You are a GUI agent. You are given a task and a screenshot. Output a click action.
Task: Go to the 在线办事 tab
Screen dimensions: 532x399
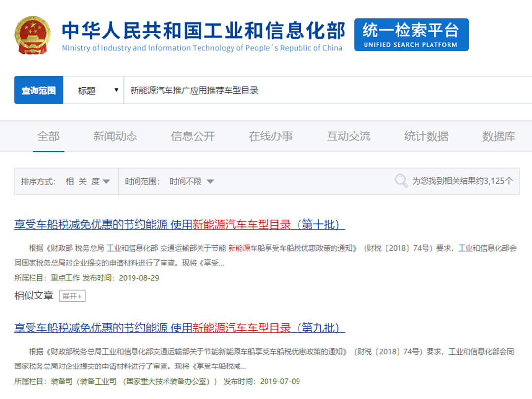pos(270,136)
